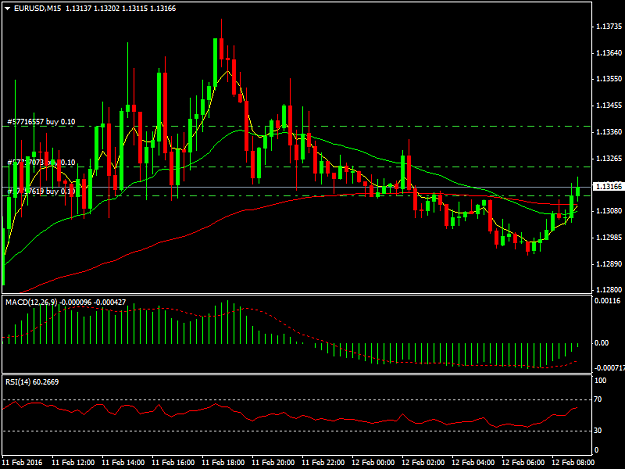625x469 pixels.
Task: Click the MACD scale value 0.00116
Action: (x=607, y=301)
